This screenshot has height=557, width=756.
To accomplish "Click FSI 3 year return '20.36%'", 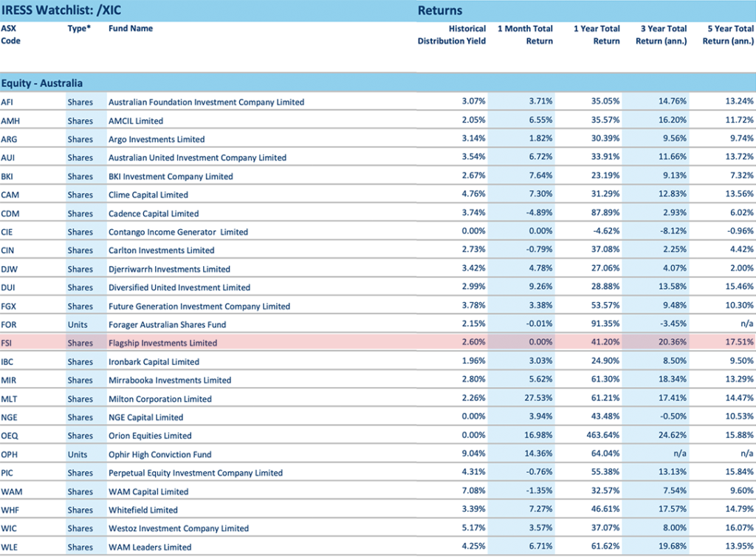I will pos(673,342).
